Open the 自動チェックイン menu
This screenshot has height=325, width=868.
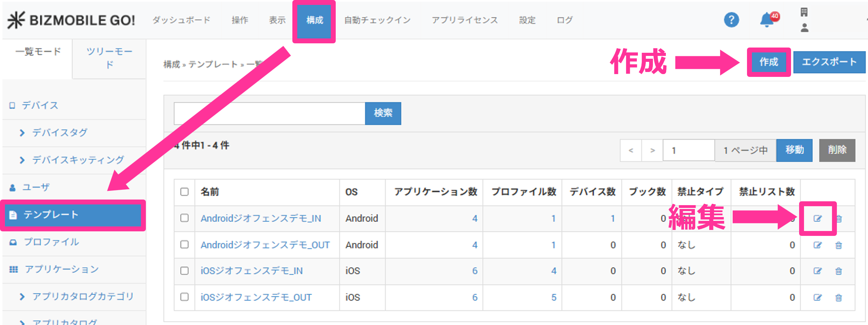tap(377, 20)
